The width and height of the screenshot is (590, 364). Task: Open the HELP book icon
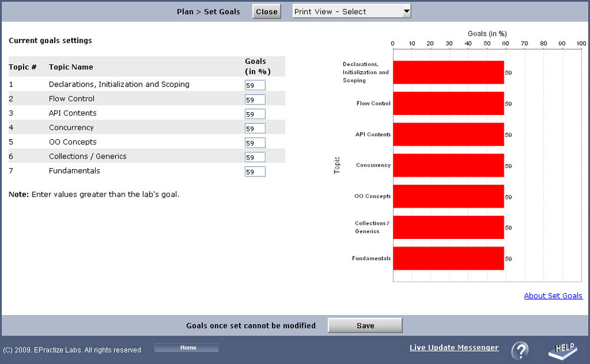563,350
